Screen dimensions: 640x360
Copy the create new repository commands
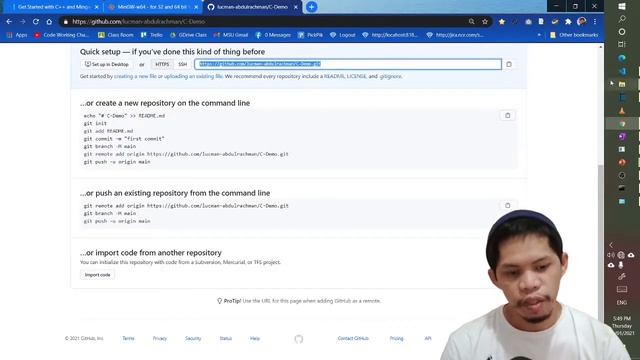tap(507, 116)
